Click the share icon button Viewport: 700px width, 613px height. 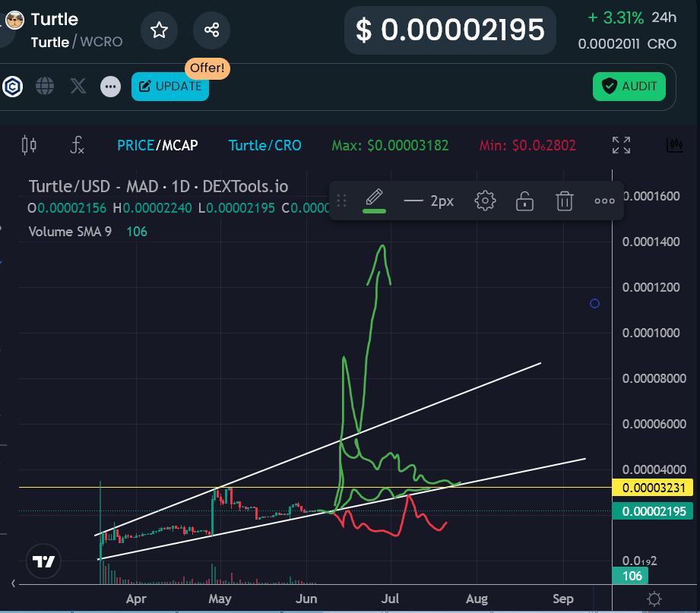pos(211,30)
